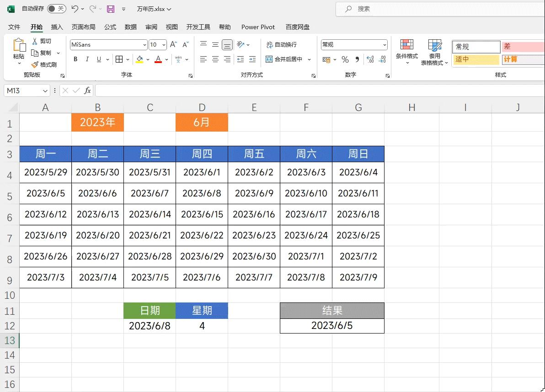Screen dimensions: 545x392
Task: Toggle 自动换行 (wrap text)
Action: (x=284, y=44)
